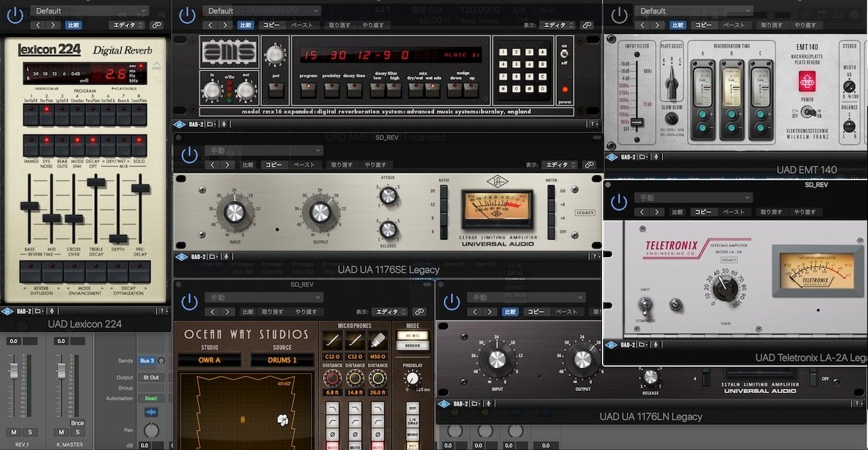Open the 手動 preset dropdown on the 1176SE
Image resolution: width=868 pixels, height=450 pixels.
(x=263, y=150)
